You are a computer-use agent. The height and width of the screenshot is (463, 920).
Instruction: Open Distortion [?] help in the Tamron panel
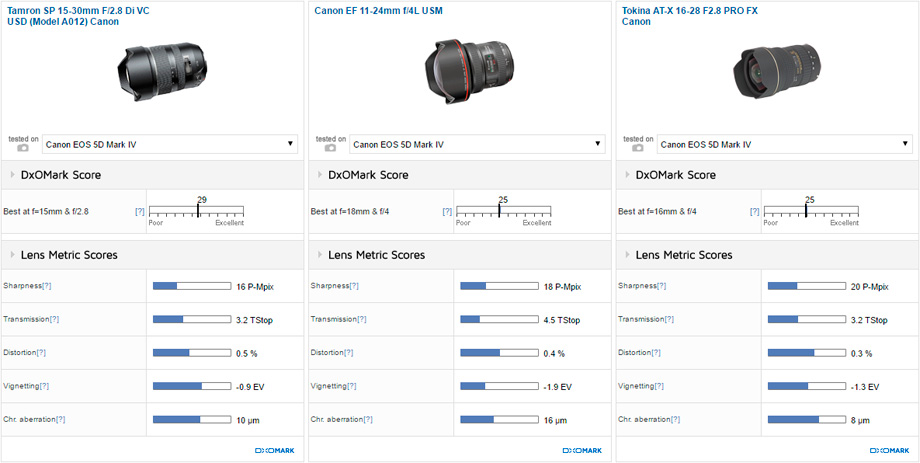click(x=41, y=353)
